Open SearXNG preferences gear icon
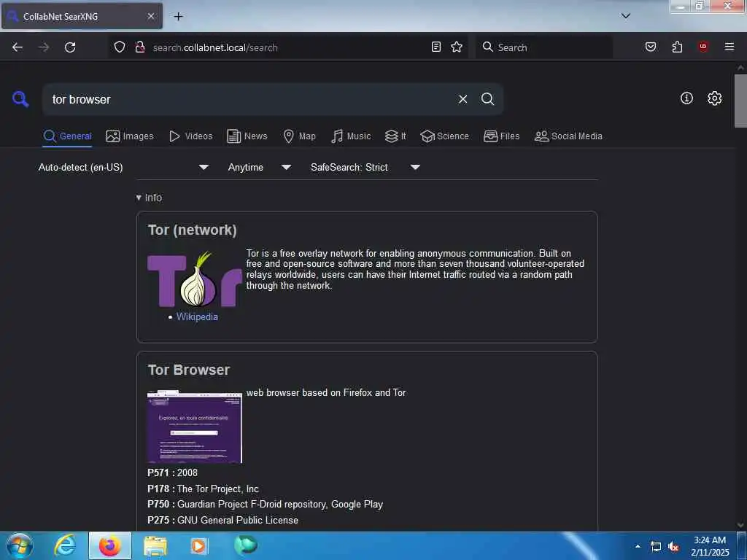 714,98
